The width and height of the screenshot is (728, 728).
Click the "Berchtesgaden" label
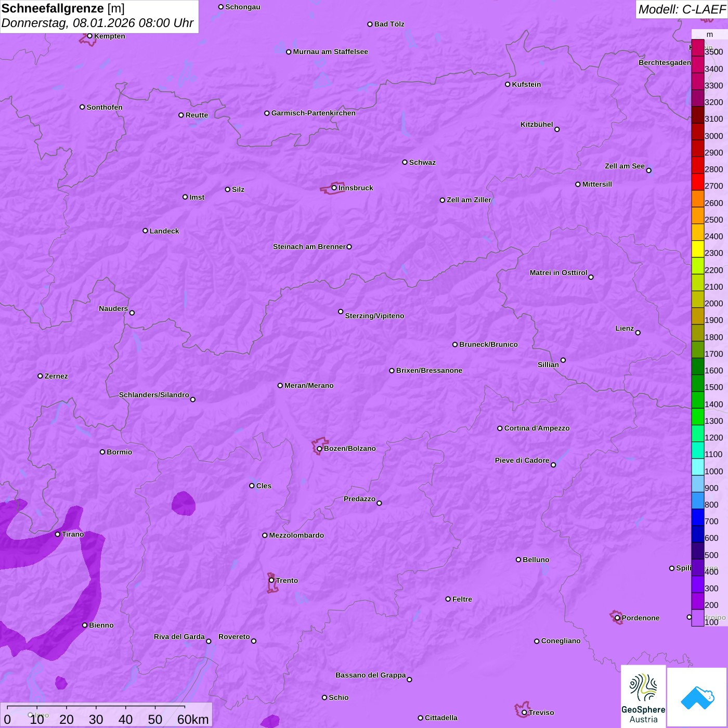click(665, 62)
